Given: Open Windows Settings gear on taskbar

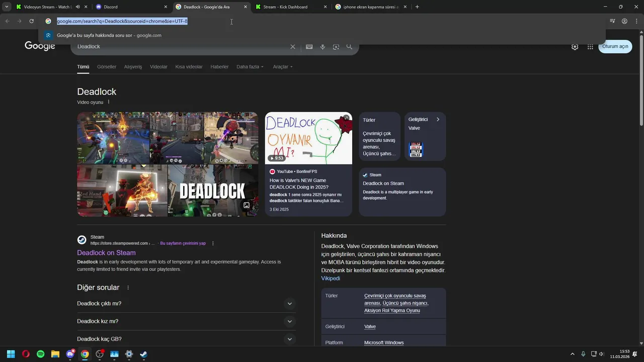Looking at the screenshot, I should (129, 354).
